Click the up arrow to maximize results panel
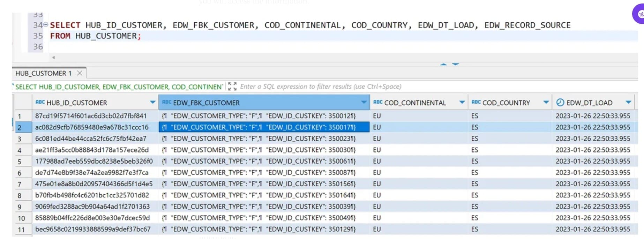Image resolution: width=644 pixels, height=239 pixels. pyautogui.click(x=443, y=65)
